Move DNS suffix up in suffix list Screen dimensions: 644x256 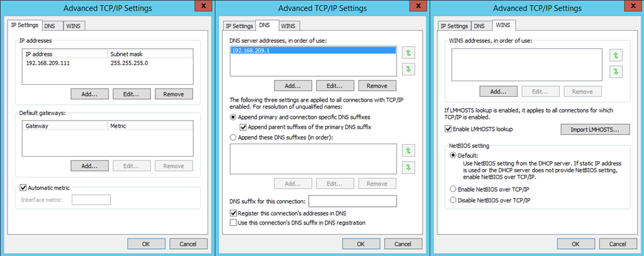tap(408, 150)
